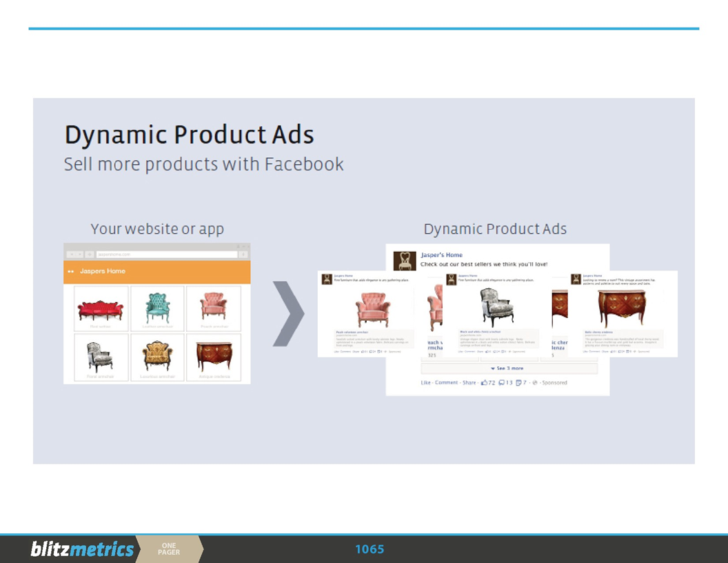Click the two-dot menu icon on Jaspers Home header
Screen dimensions: 728x563
[71, 272]
